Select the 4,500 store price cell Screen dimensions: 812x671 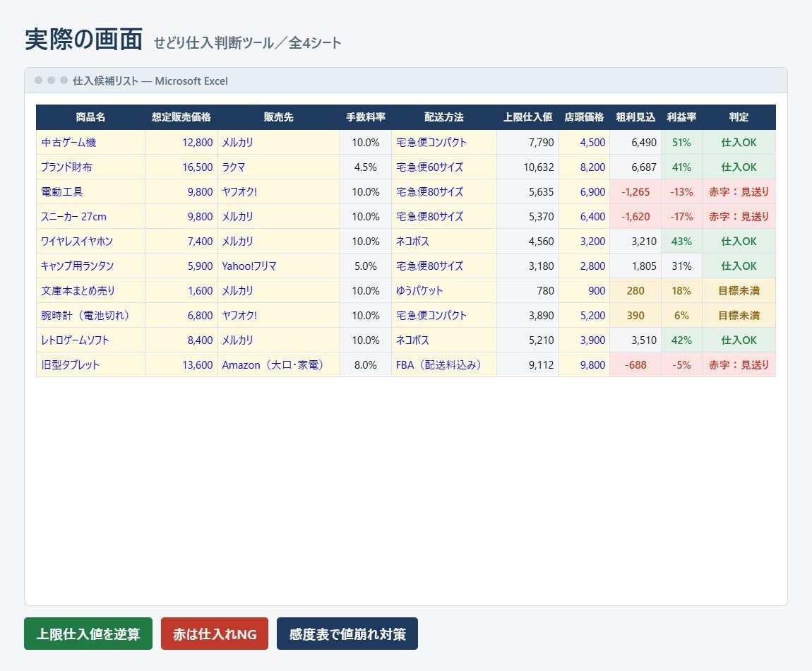(584, 142)
